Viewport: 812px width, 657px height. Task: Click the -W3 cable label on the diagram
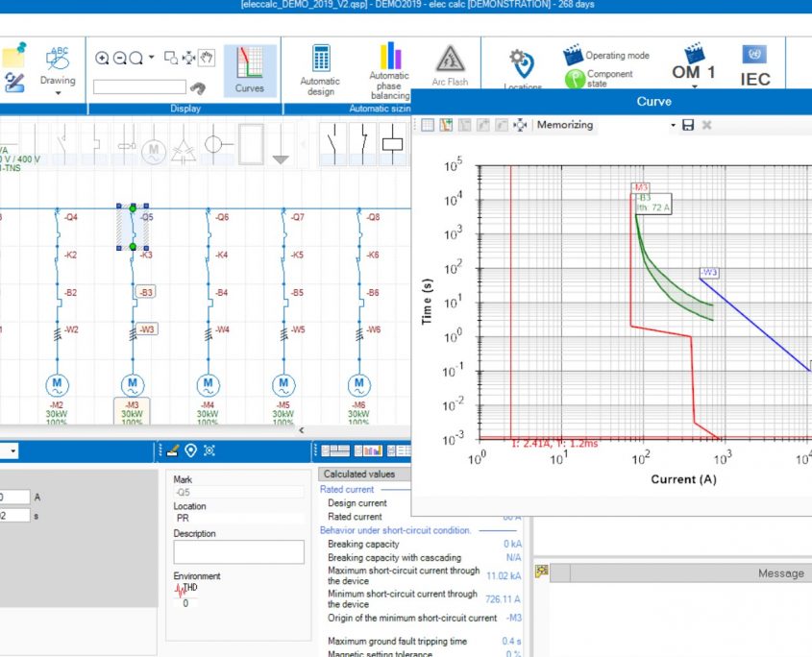(147, 329)
